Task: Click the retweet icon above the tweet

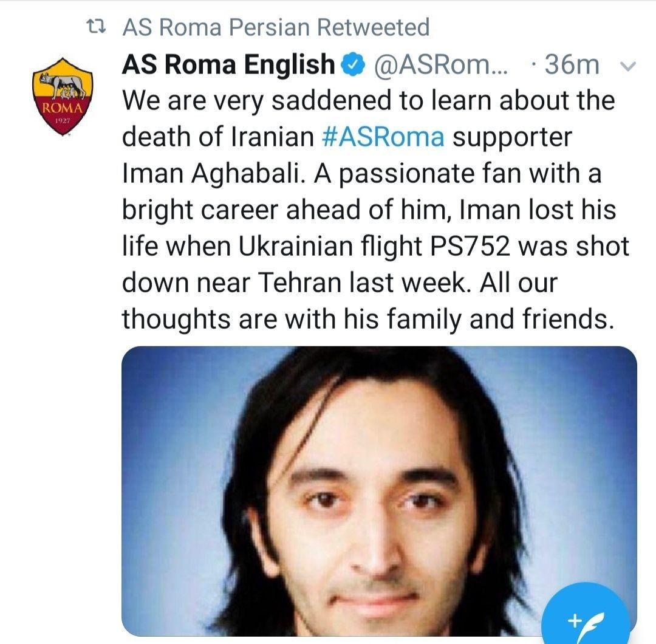Action: coord(96,27)
